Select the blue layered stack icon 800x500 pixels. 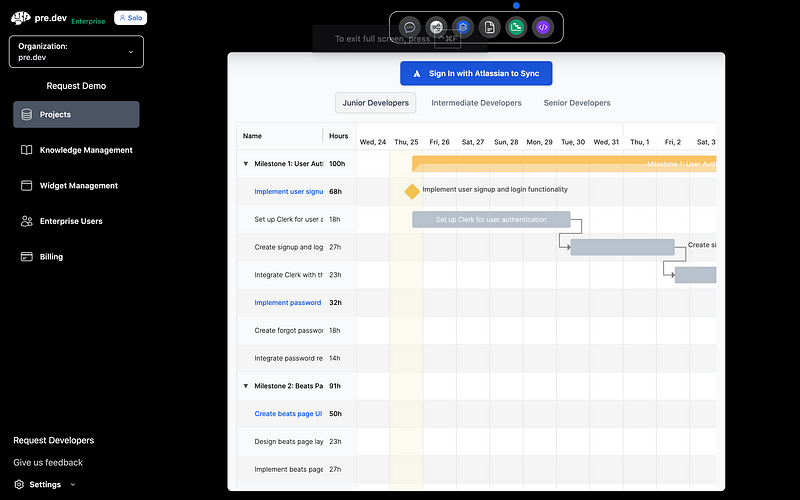coord(463,28)
